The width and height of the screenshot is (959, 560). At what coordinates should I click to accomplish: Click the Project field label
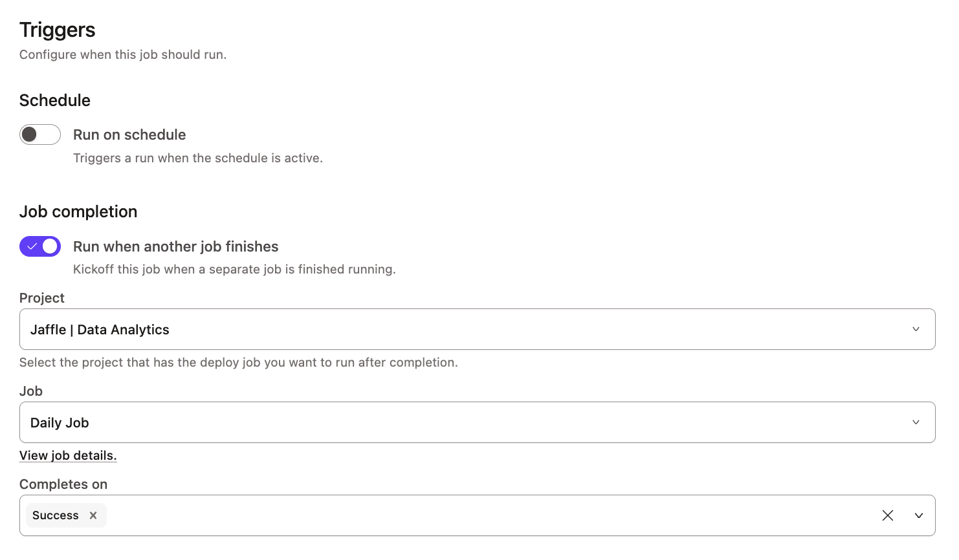[42, 298]
